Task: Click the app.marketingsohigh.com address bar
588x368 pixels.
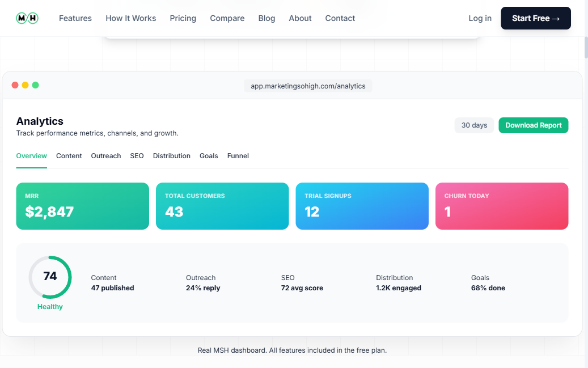Action: (308, 86)
